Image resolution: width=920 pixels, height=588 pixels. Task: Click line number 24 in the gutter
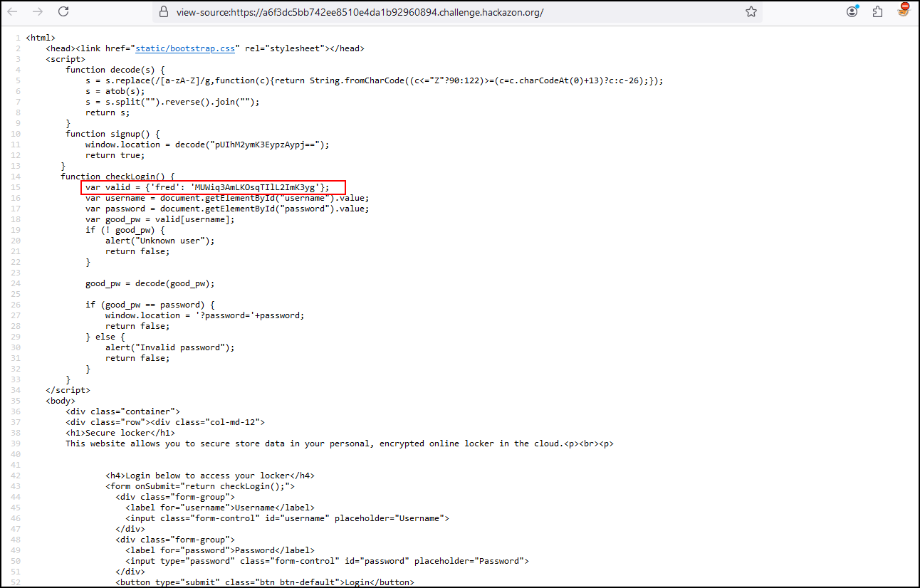click(15, 283)
